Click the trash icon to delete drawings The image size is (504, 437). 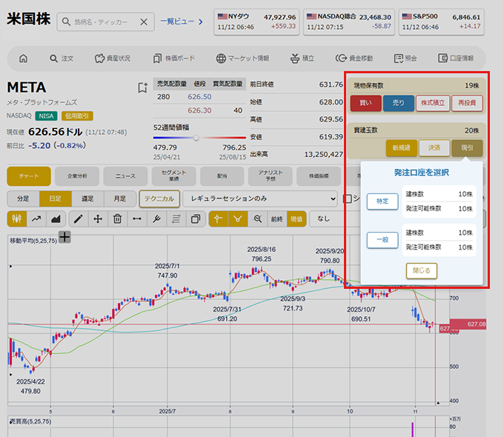click(117, 218)
